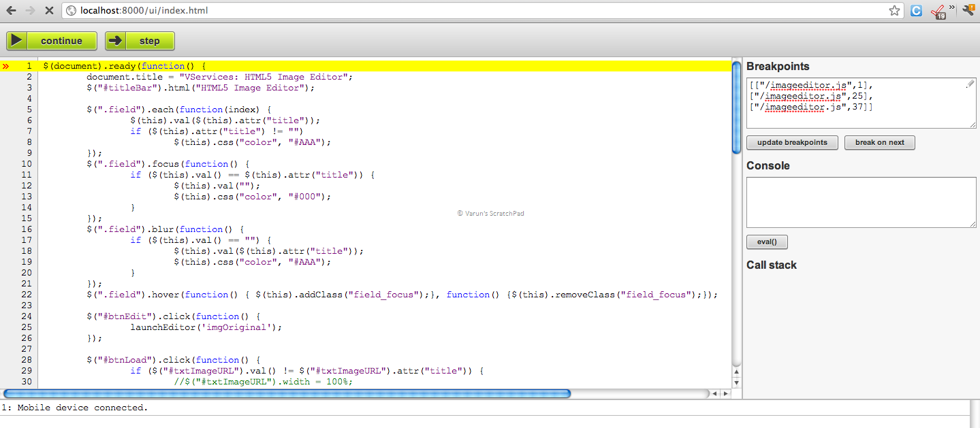
Task: Click the code pane horizontal scrollbar thumb
Action: point(287,393)
